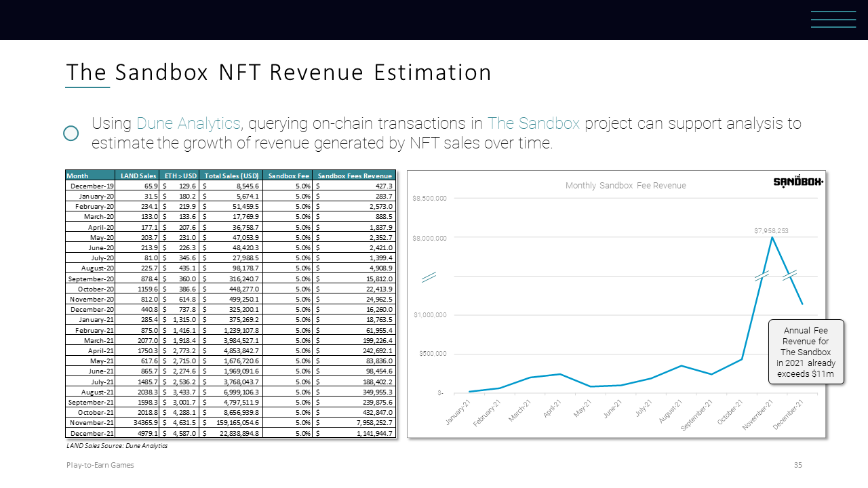This screenshot has width=868, height=488.
Task: Click the circle bullet before the paragraph
Action: click(71, 133)
